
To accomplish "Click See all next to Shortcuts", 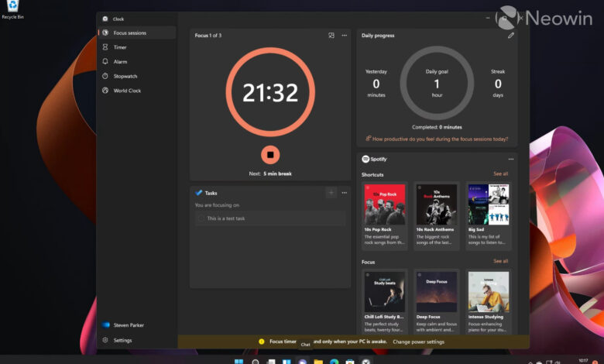I will click(x=501, y=173).
